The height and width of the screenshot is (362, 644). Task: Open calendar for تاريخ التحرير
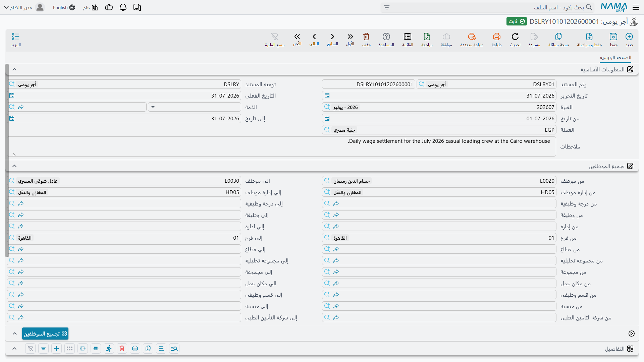(x=327, y=96)
